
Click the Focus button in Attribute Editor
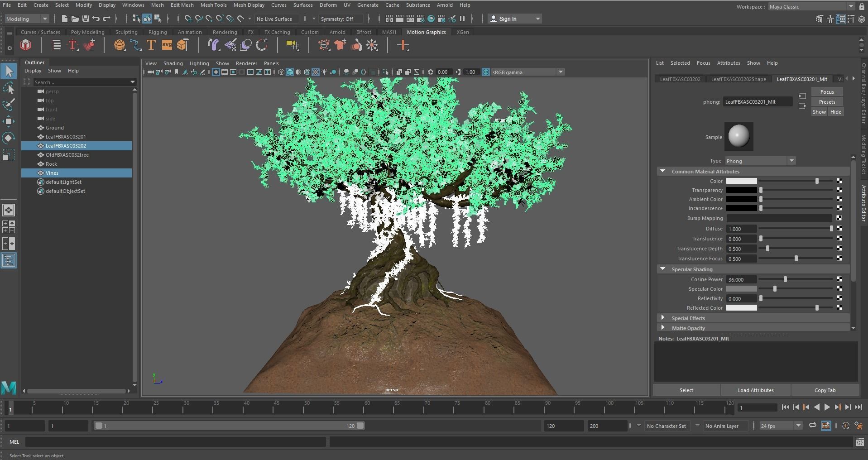click(x=827, y=92)
